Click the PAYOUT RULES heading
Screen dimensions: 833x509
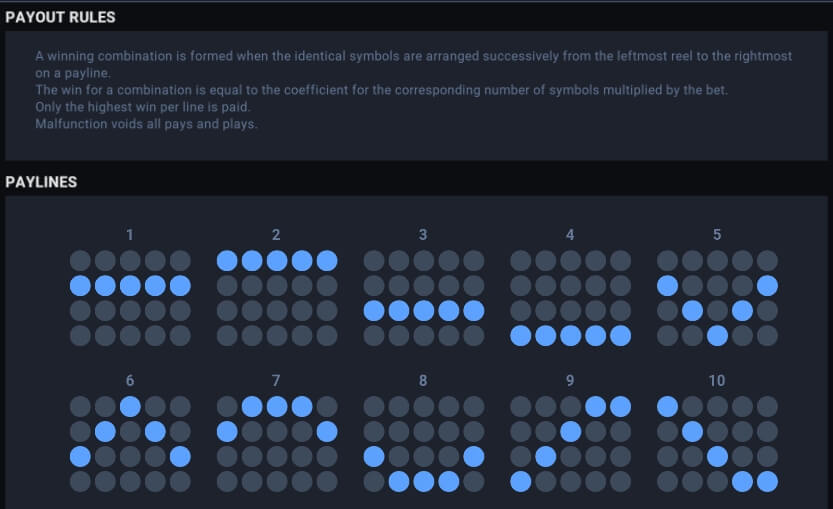pos(60,17)
